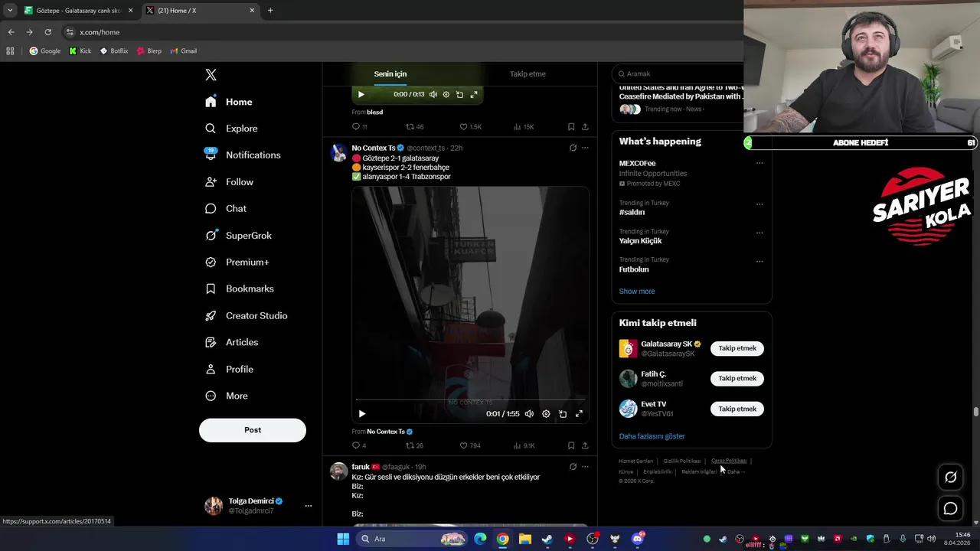Viewport: 980px width, 551px height.
Task: Open Grok action on faruk's post
Action: pos(573,467)
